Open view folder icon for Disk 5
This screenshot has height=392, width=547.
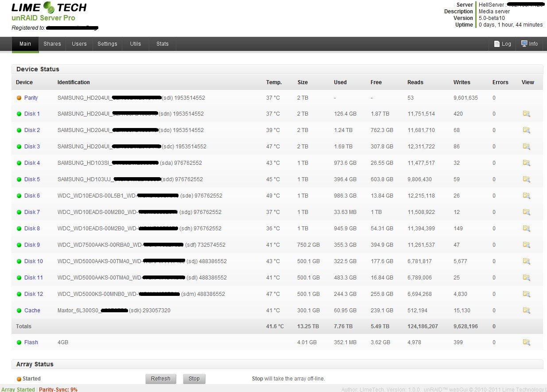[x=526, y=179]
